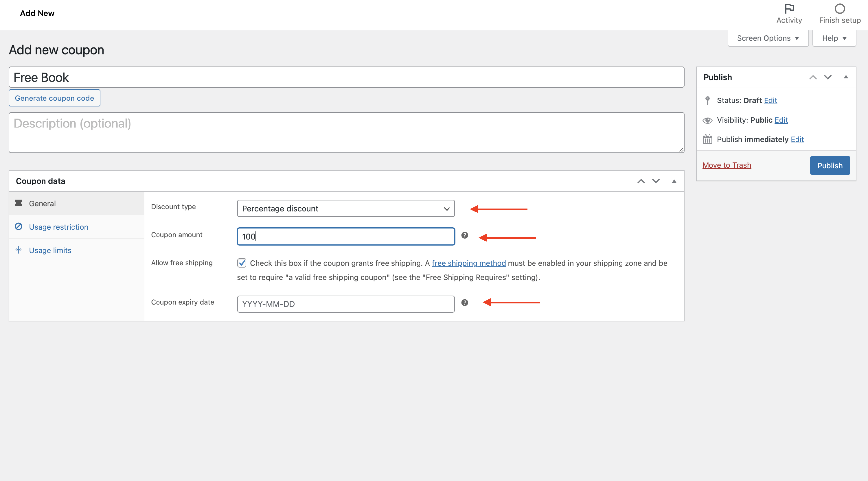Open the Help dropdown tab
The width and height of the screenshot is (868, 481).
point(834,38)
